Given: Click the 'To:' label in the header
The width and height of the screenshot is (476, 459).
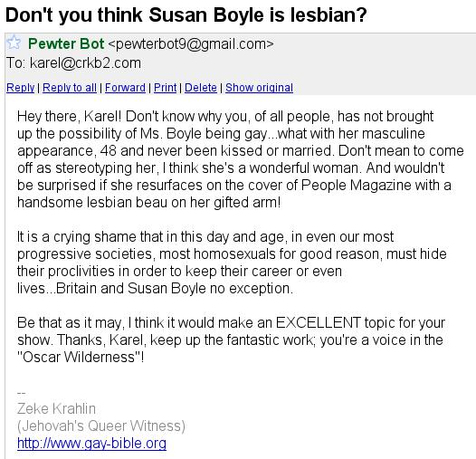Looking at the screenshot, I should tap(15, 63).
